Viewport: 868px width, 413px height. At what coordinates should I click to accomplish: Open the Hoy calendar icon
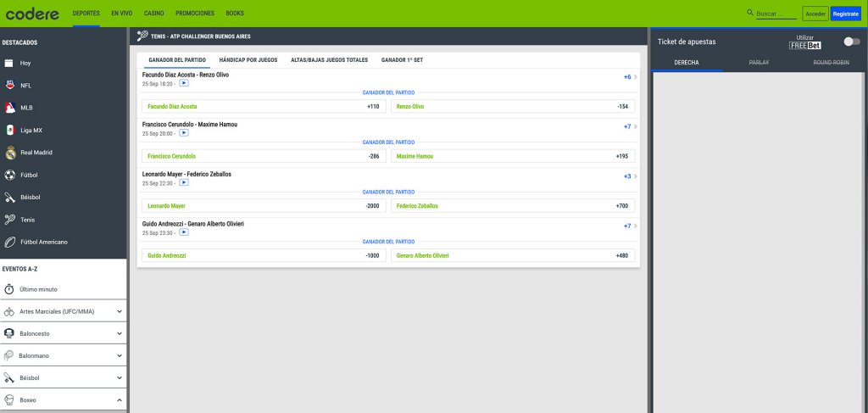[8, 63]
